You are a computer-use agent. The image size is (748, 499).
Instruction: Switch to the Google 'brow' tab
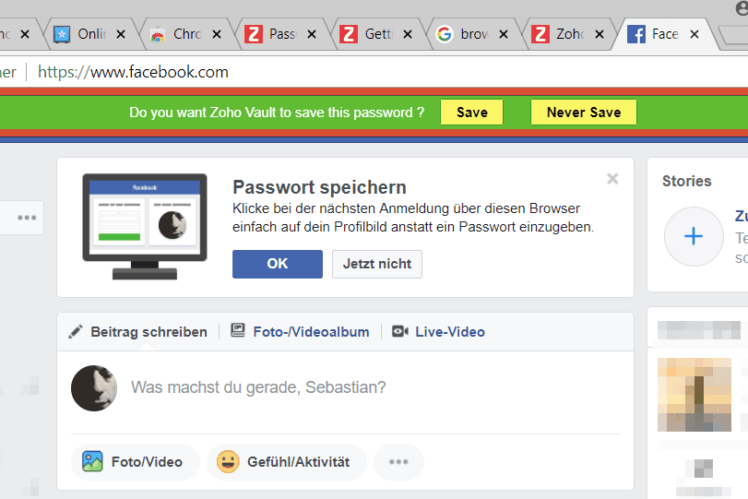coord(472,34)
